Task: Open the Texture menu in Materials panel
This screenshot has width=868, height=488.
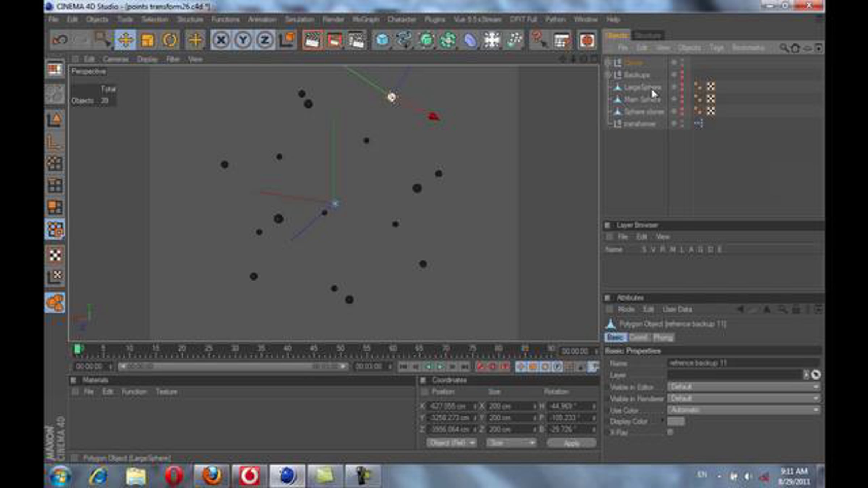Action: pos(167,392)
